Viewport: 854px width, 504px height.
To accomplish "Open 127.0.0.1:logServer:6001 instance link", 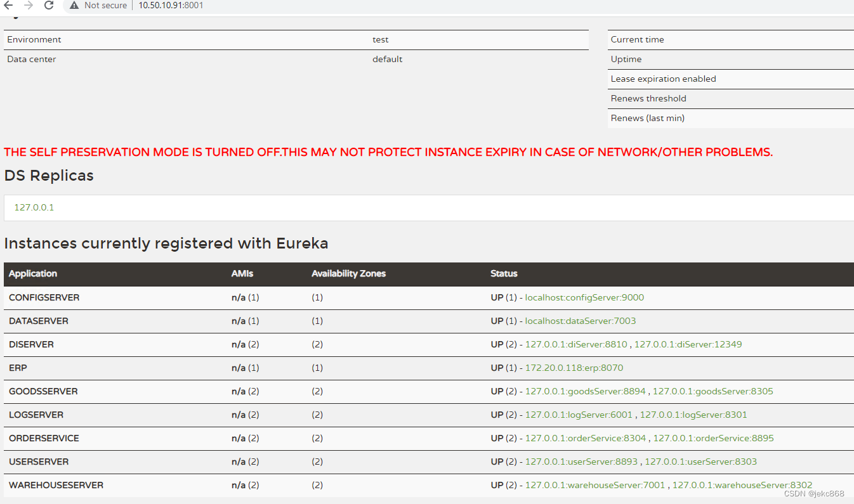I will coord(579,415).
